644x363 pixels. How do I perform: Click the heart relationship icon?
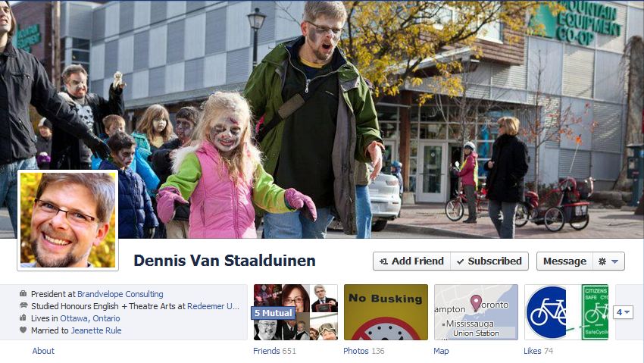[23, 330]
